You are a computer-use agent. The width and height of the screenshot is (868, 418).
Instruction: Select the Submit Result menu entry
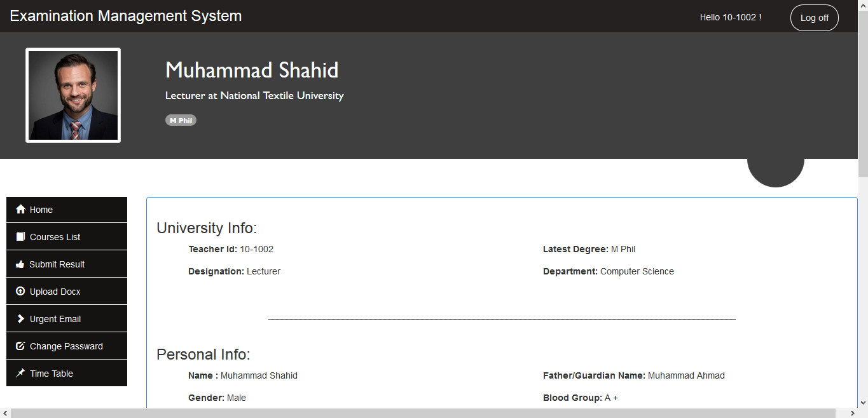[x=67, y=264]
